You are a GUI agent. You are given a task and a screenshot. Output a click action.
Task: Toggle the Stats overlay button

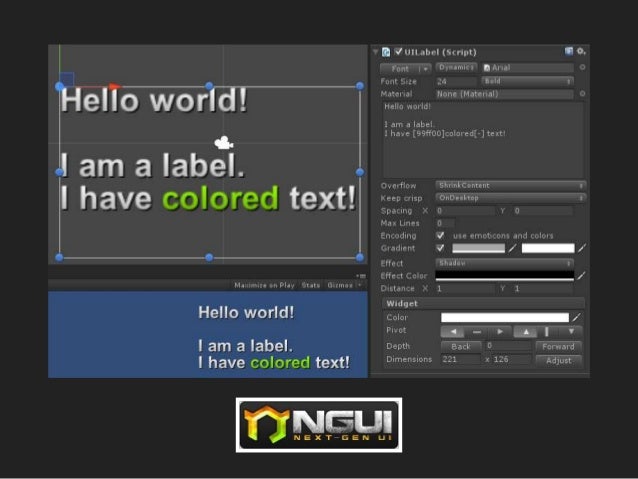(310, 285)
